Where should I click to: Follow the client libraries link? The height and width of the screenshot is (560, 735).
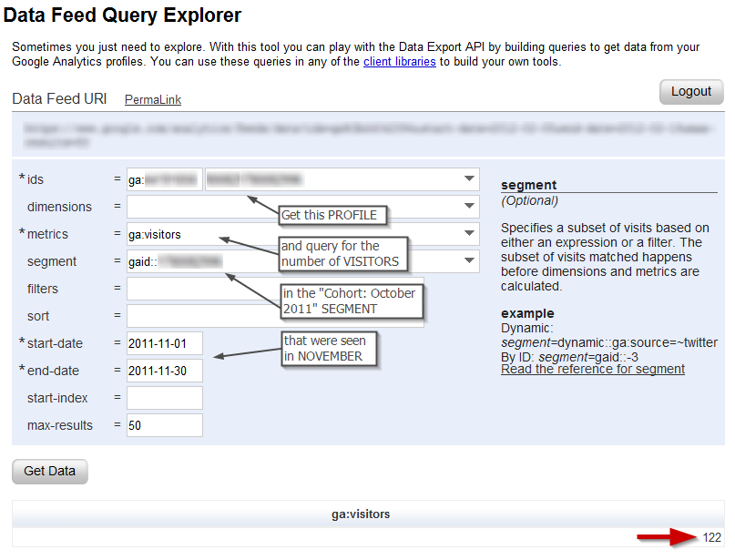coord(400,62)
